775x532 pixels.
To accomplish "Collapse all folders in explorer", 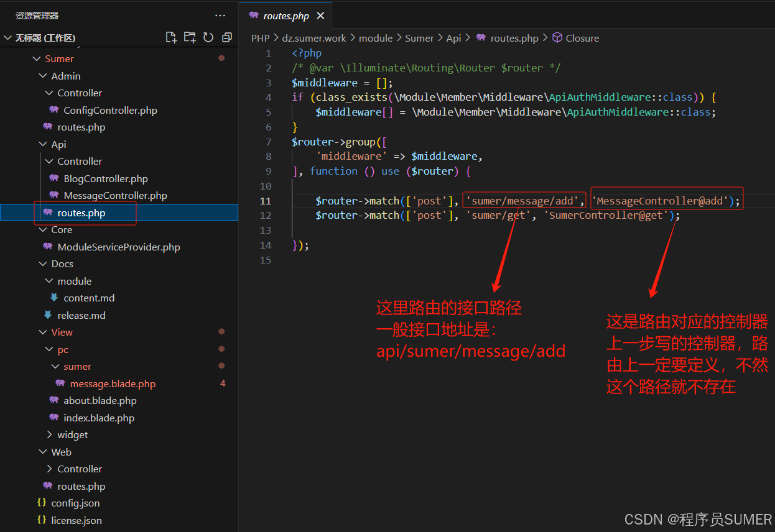I will click(227, 37).
